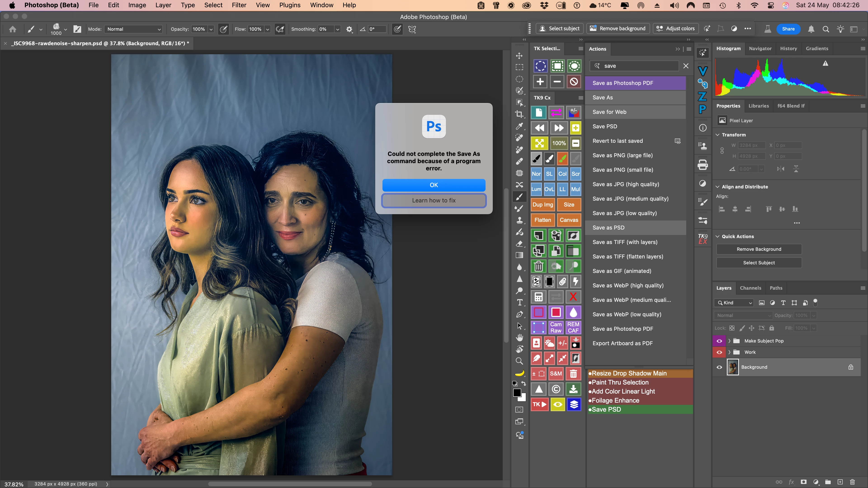
Task: Hide the Background layer eye icon
Action: pyautogui.click(x=719, y=367)
